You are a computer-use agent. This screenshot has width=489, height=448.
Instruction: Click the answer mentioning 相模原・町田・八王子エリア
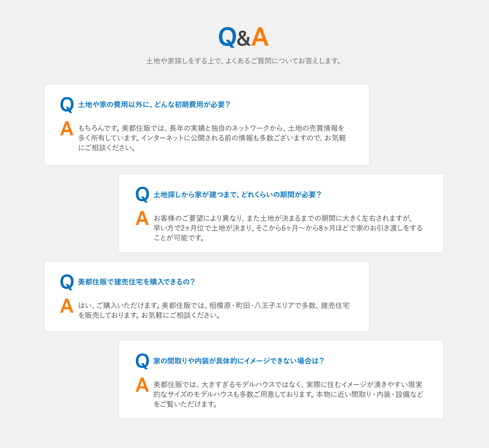pyautogui.click(x=214, y=310)
